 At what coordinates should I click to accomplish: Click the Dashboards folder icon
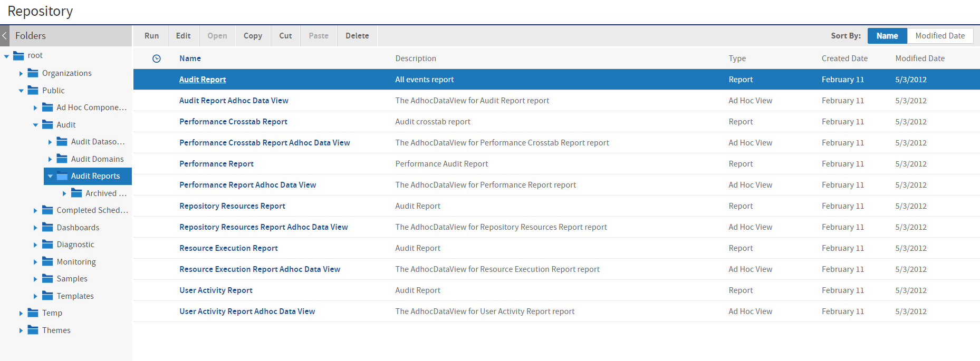47,227
